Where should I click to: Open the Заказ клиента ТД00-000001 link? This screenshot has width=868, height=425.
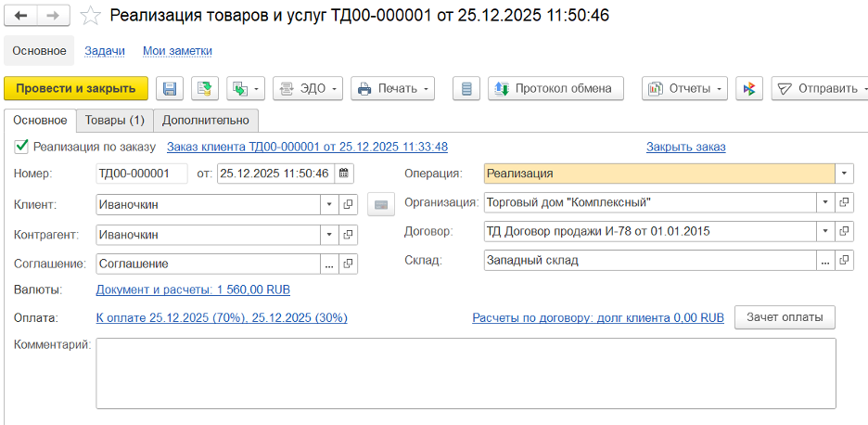coord(307,147)
